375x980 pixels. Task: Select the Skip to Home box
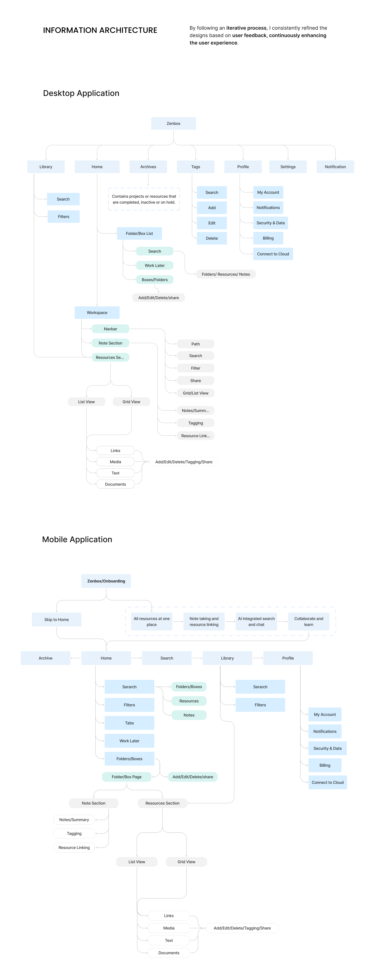coord(56,619)
